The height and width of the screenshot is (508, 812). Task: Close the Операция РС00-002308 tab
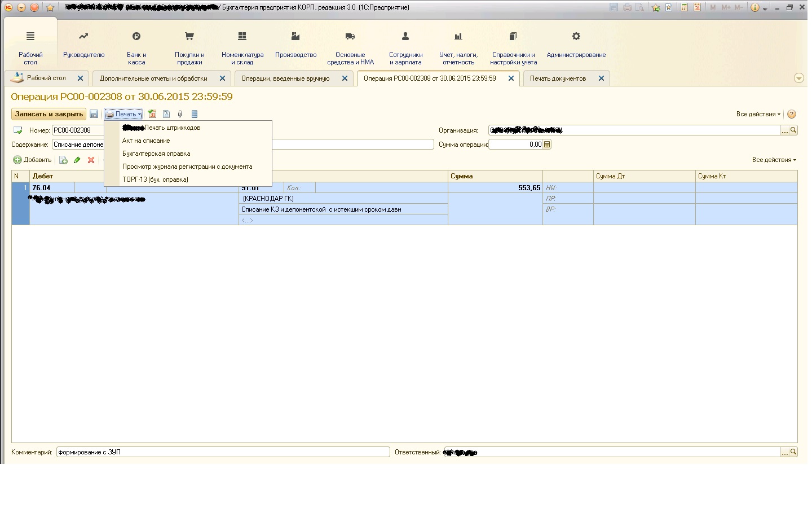[511, 78]
